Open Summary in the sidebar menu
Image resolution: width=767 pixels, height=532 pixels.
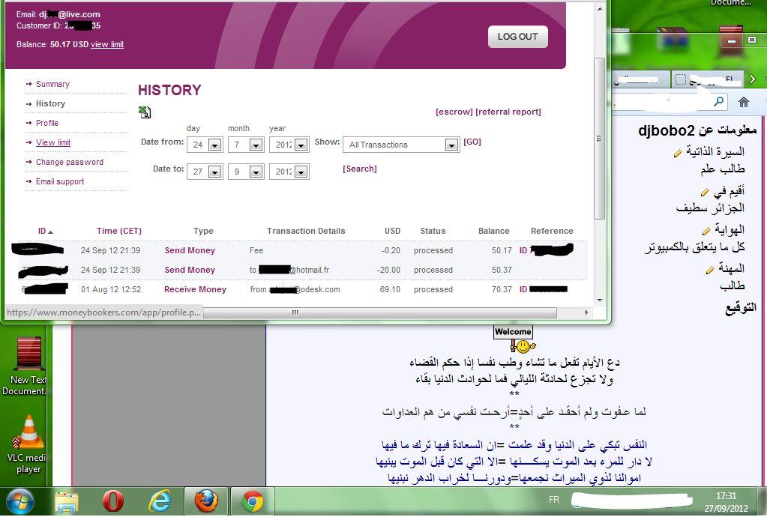point(52,84)
